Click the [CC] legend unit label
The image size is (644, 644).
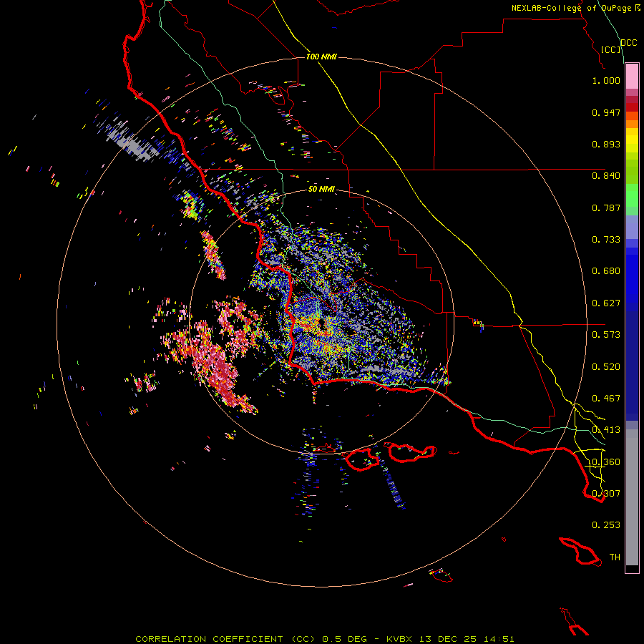point(610,49)
